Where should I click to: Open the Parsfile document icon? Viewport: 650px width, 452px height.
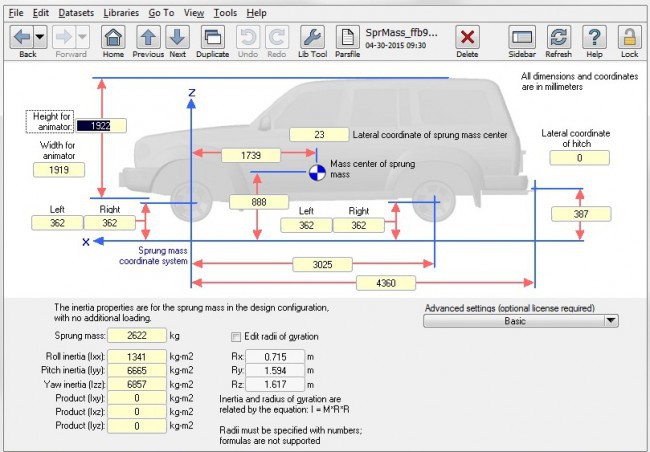tap(347, 37)
